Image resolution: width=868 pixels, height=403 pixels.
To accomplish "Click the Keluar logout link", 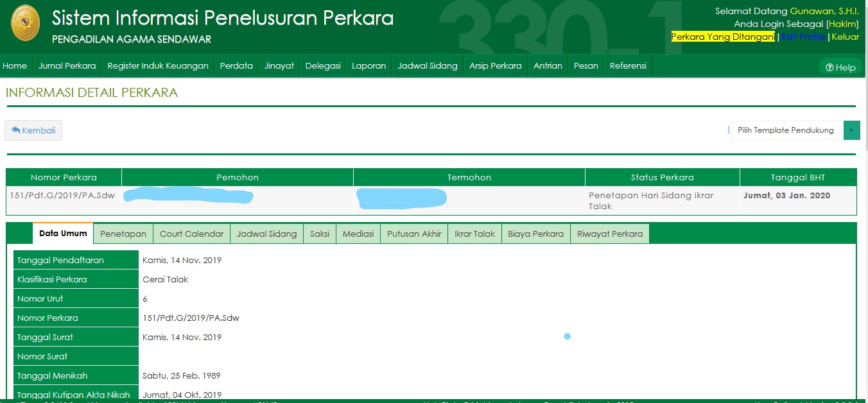I will 845,37.
